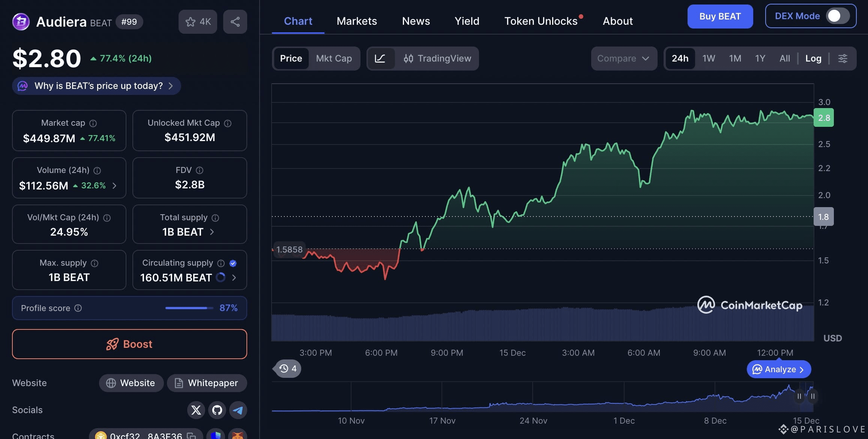Expand Volume (24h) details arrow
Image resolution: width=868 pixels, height=439 pixels.
pyautogui.click(x=114, y=186)
